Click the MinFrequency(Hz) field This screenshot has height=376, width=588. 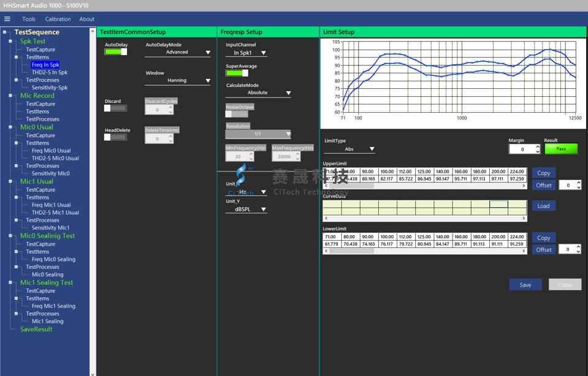(238, 157)
